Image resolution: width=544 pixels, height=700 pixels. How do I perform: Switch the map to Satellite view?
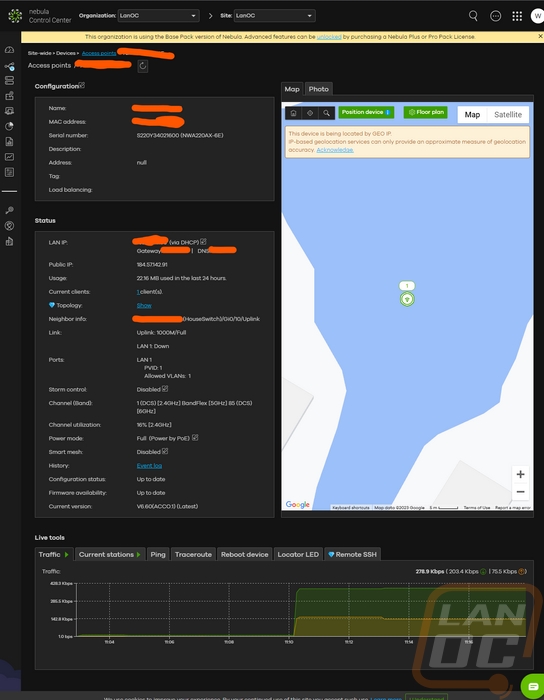pos(508,115)
